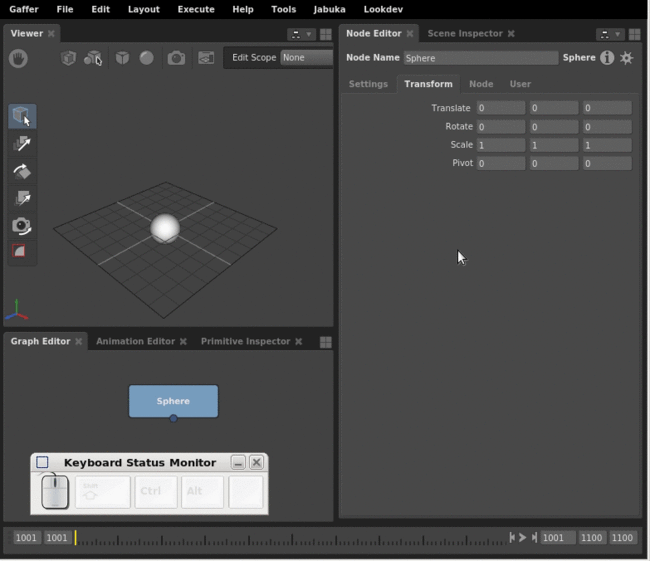Select the Crop Window tool

[21, 251]
